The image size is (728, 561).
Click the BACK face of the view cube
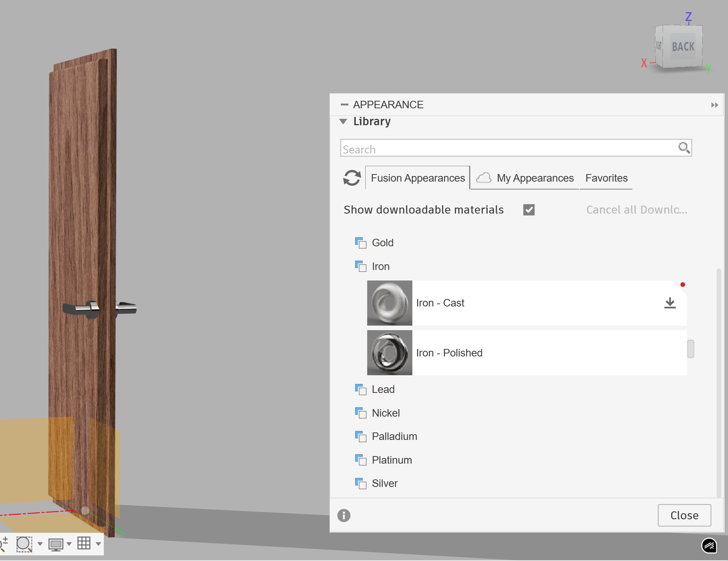683,47
